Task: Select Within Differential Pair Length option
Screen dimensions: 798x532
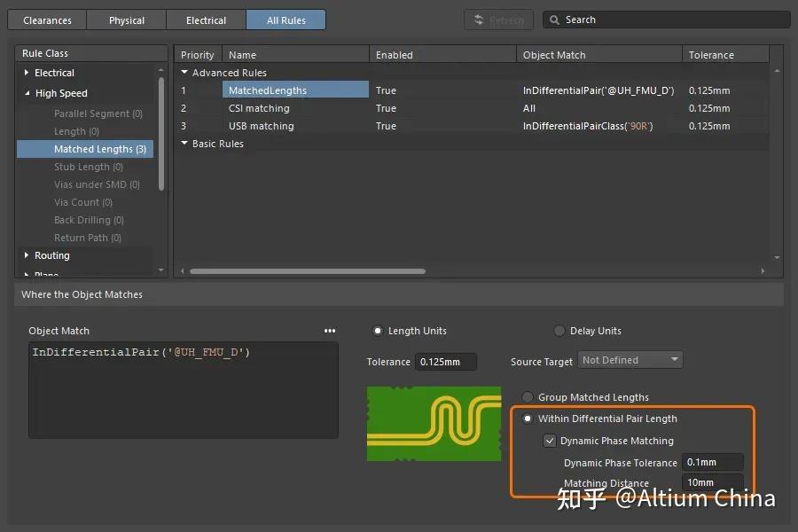Action: [x=528, y=419]
